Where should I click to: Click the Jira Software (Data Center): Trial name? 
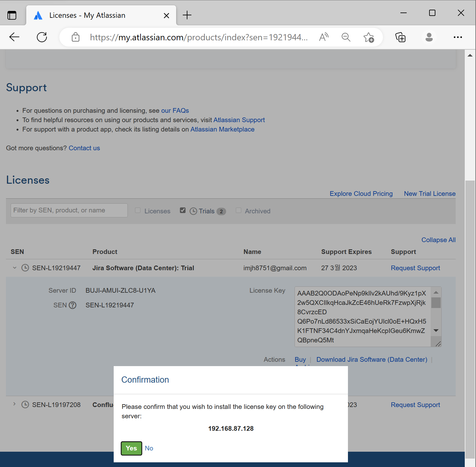(143, 268)
